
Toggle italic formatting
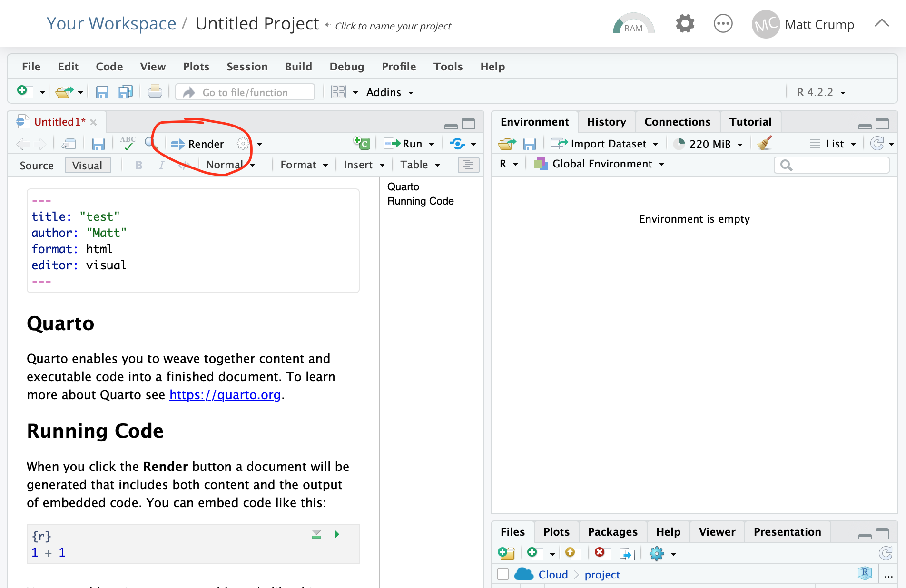[162, 165]
